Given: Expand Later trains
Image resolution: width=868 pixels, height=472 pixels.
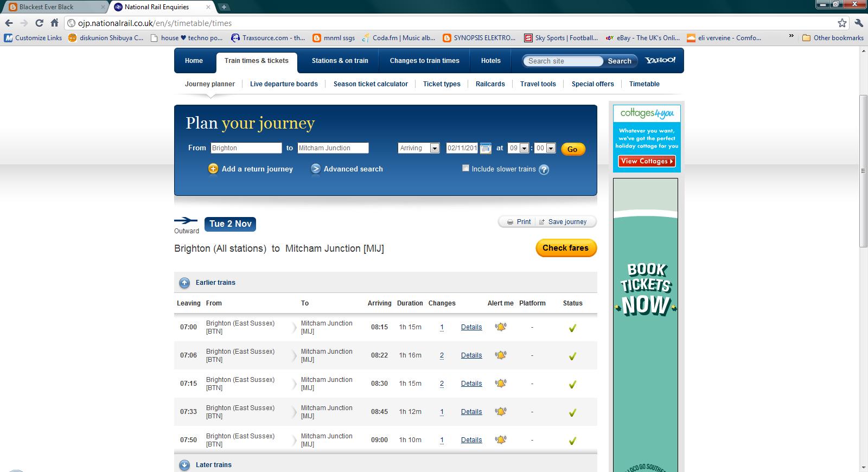Looking at the screenshot, I should pyautogui.click(x=213, y=465).
